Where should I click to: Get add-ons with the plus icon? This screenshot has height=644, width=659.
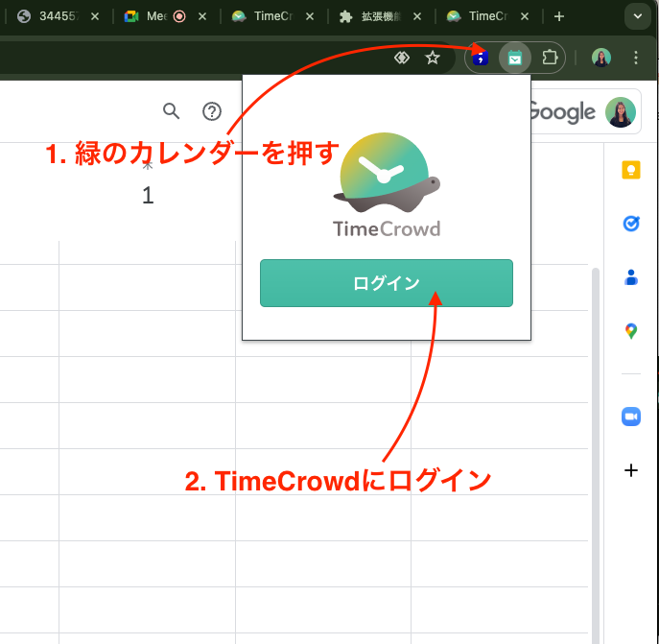pyautogui.click(x=631, y=470)
